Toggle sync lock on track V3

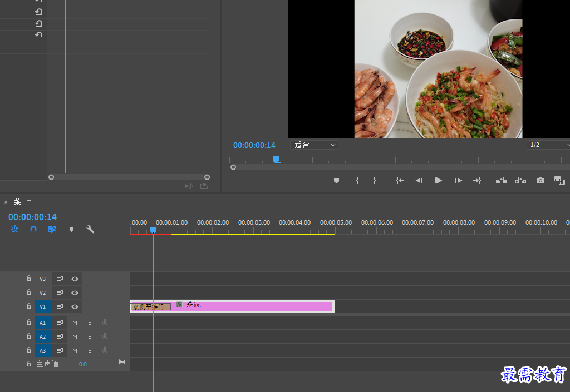tap(60, 279)
